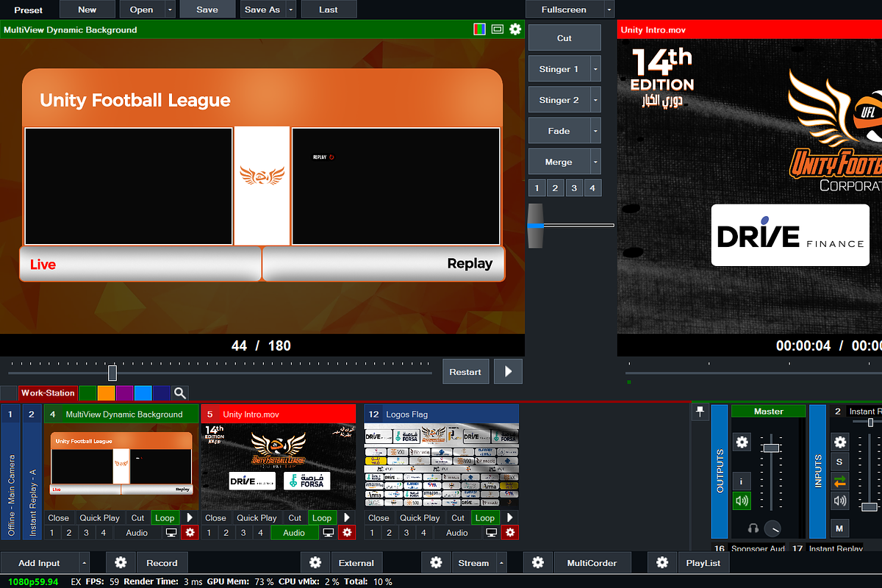Open settings gear for Unity Intro.mov input
This screenshot has height=588, width=882.
point(348,533)
